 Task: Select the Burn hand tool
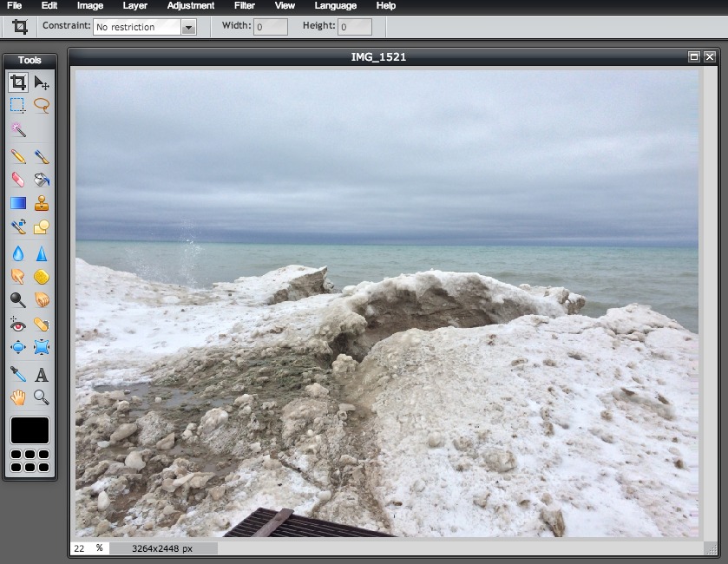[x=42, y=300]
